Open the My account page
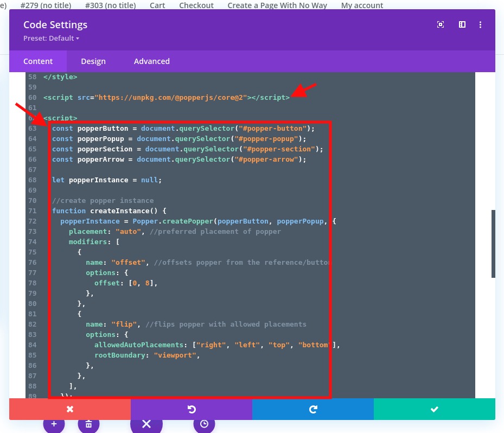 362,5
